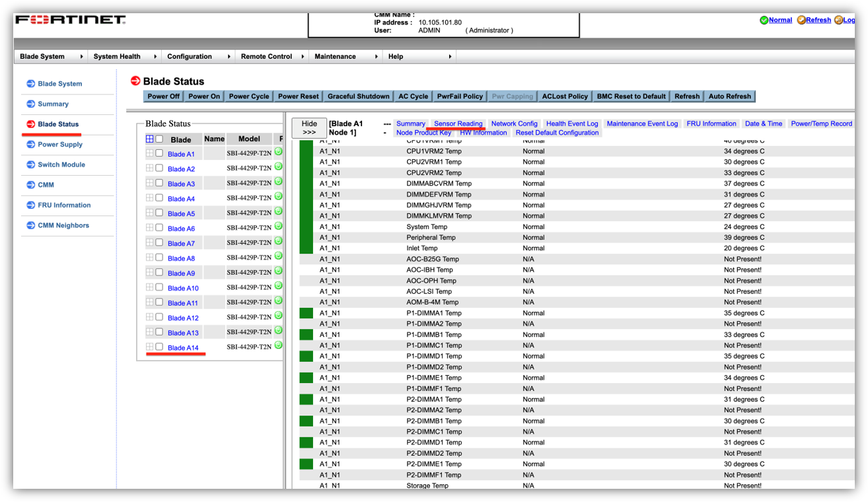The image size is (868, 502).
Task: Tick the Blade A12 checkbox
Action: [x=159, y=316]
